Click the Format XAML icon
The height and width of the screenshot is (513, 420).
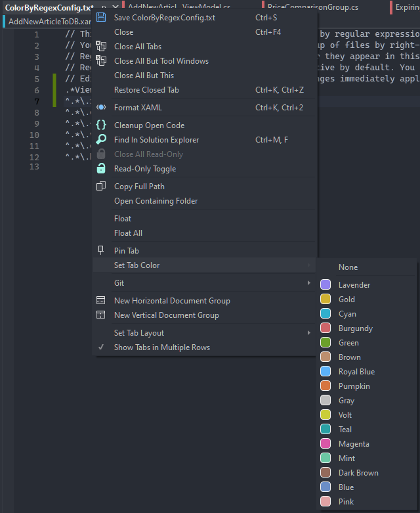pyautogui.click(x=101, y=108)
